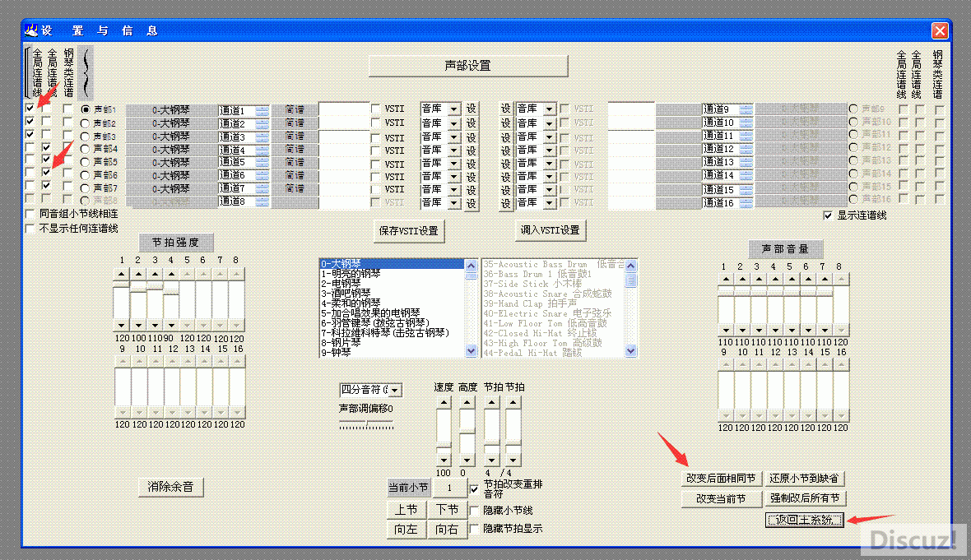This screenshot has width=971, height=560.
Task: Click the spinner arrows beside 通道9
Action: [x=746, y=109]
